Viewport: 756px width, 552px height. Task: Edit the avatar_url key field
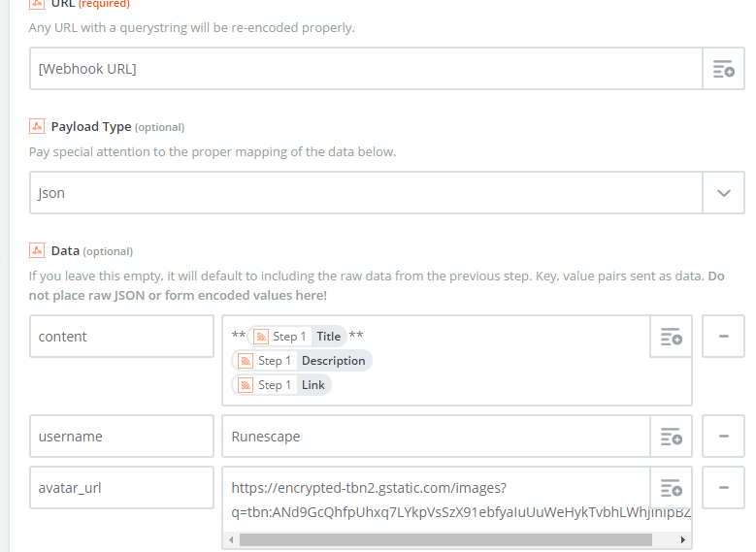(121, 488)
